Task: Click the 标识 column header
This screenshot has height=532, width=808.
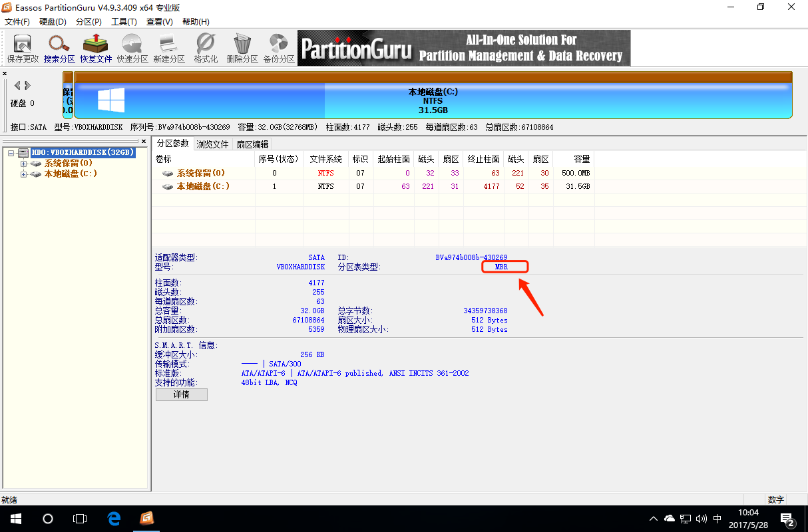Action: 361,160
